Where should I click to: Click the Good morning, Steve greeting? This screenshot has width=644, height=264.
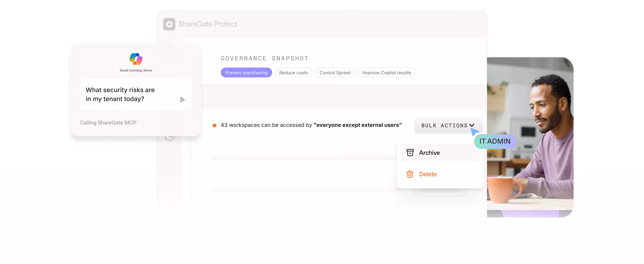coord(136,70)
